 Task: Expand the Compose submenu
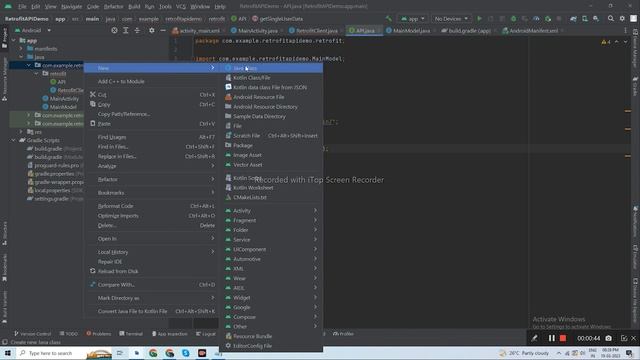pyautogui.click(x=271, y=317)
